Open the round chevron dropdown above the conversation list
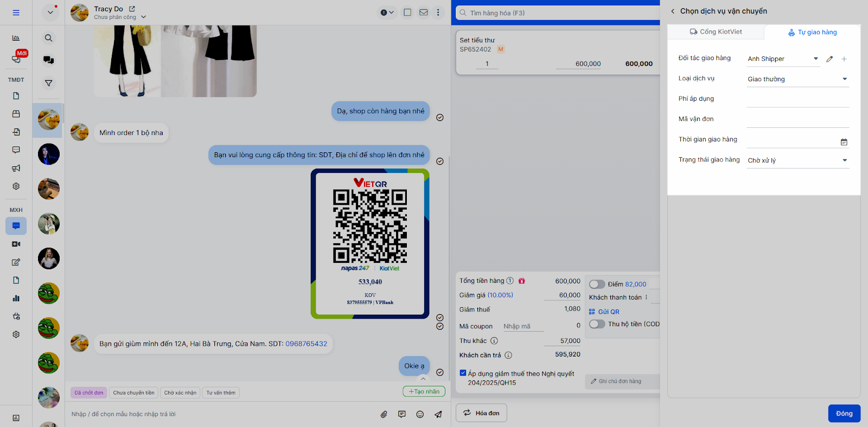The image size is (868, 427). (x=50, y=12)
